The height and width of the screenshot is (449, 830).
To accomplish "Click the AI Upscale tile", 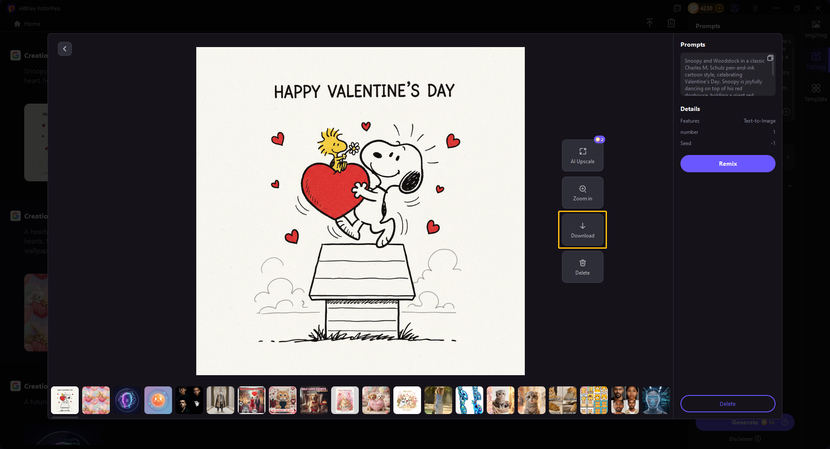I will [582, 155].
